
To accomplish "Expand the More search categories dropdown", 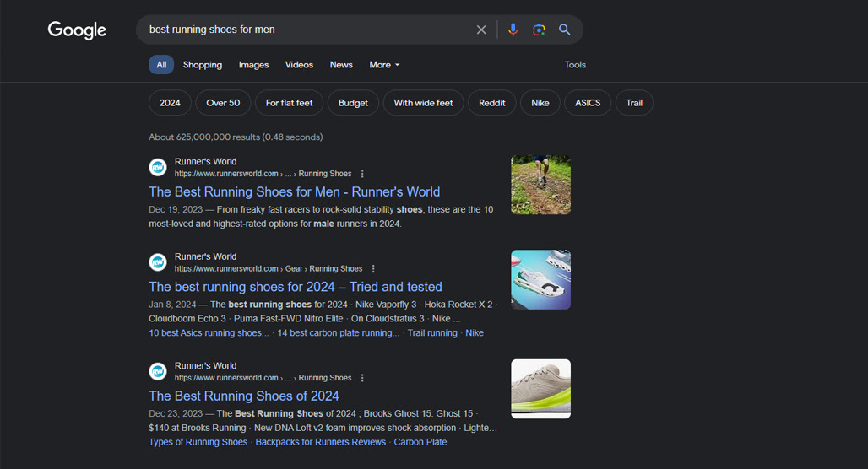I will 384,65.
